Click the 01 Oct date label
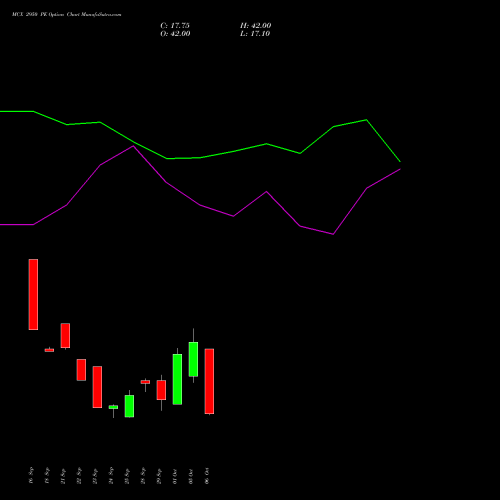This screenshot has height=500, width=500. point(175,477)
